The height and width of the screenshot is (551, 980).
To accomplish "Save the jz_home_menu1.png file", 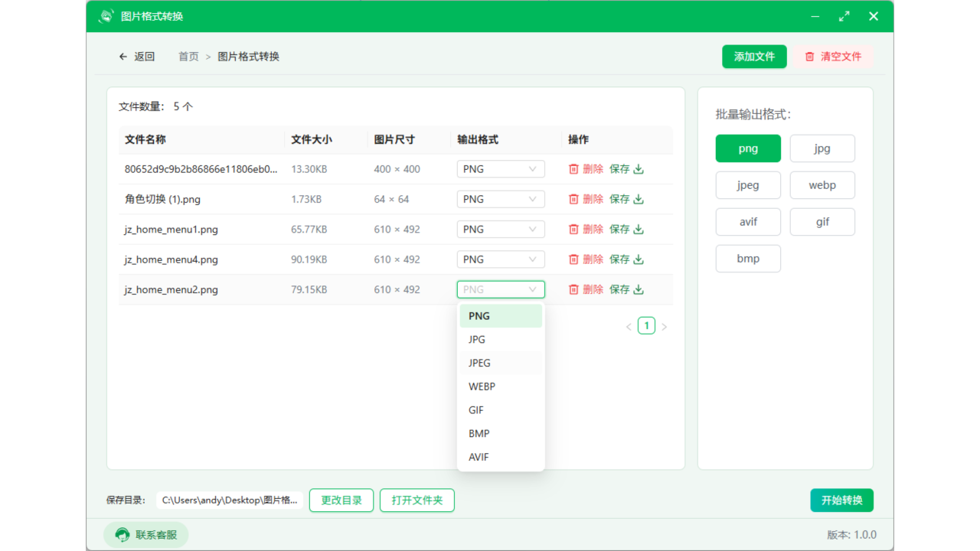I will [626, 230].
